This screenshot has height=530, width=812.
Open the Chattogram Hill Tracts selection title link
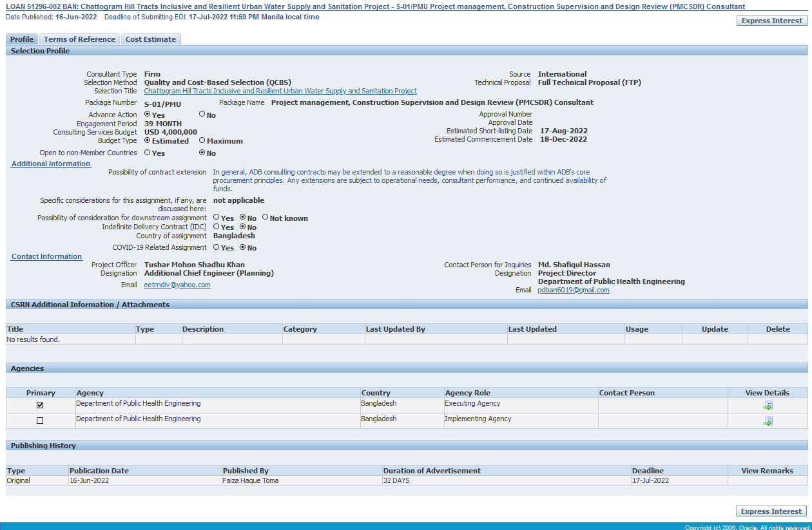coord(280,91)
